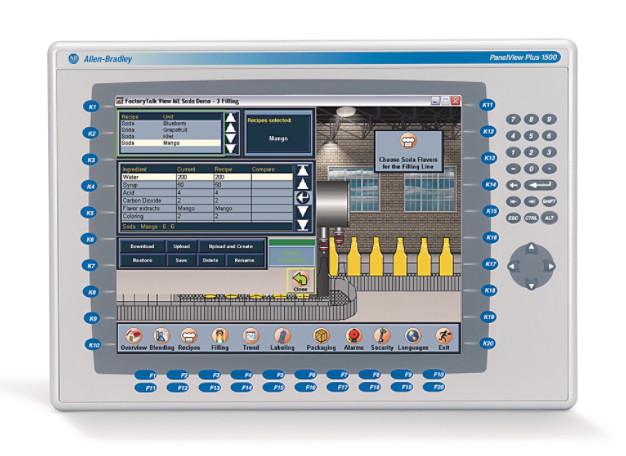Viewport: 626px width, 456px height.
Task: Click the Rename recipe button
Action: pyautogui.click(x=244, y=260)
